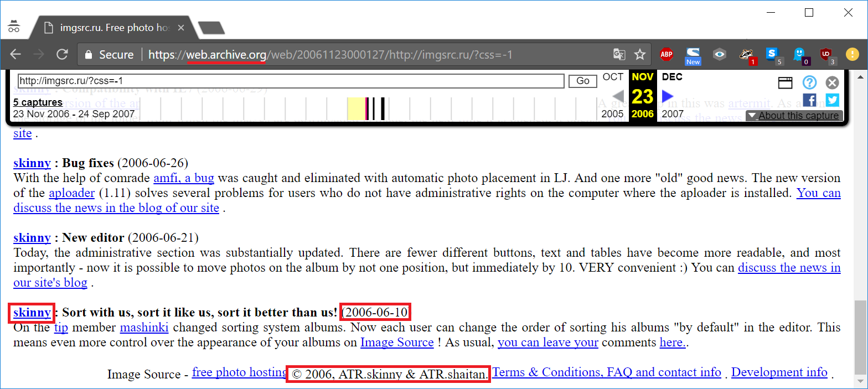
Task: Click the date text (2006-06-26)
Action: [153, 163]
